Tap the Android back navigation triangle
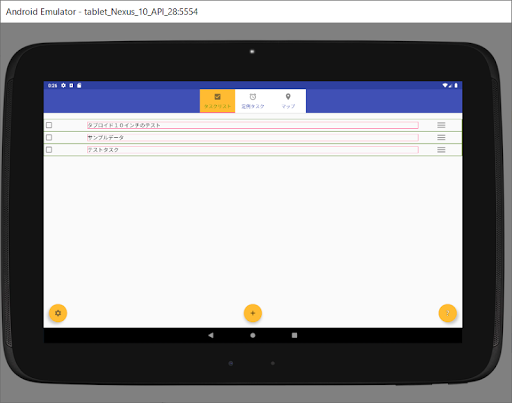Image resolution: width=512 pixels, height=403 pixels. [211, 335]
